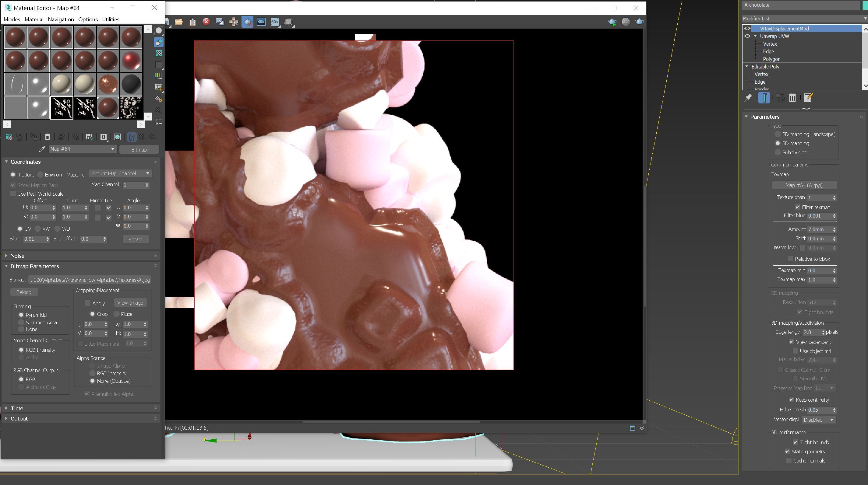Toggle Backlight icon in Material Editor
Image resolution: width=868 pixels, height=485 pixels.
click(159, 42)
